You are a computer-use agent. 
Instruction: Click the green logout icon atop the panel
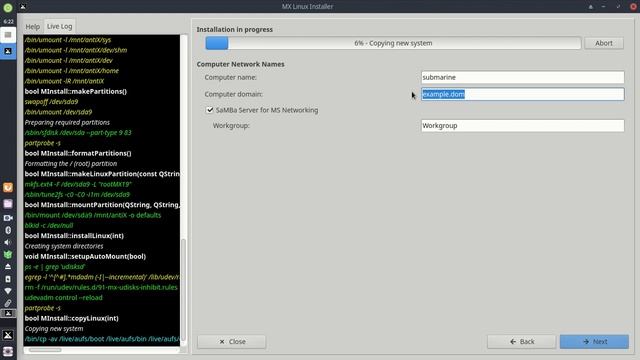[8, 7]
